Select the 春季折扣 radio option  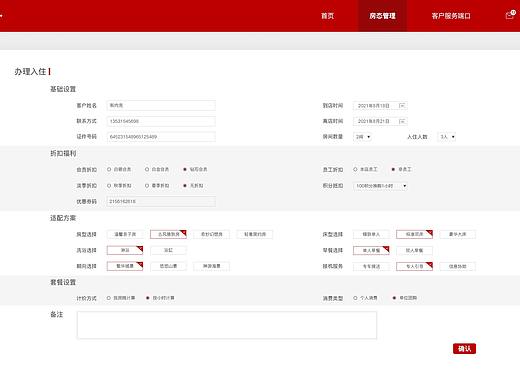157,185
